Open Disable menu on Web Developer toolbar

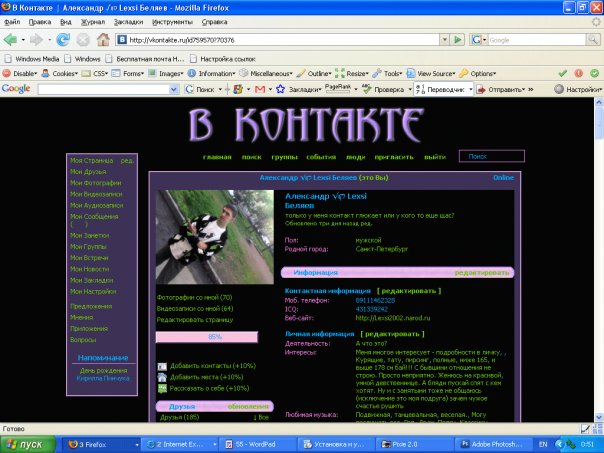click(20, 73)
